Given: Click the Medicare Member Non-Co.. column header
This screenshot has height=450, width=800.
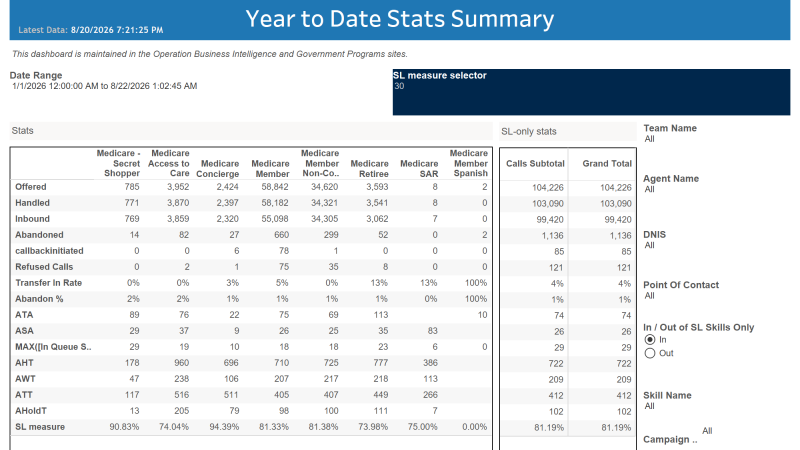Looking at the screenshot, I should click(320, 163).
